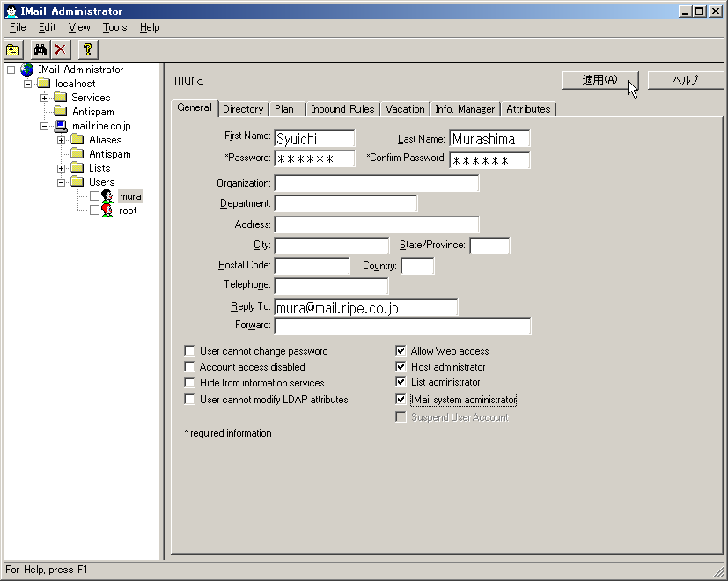Click the Organization input field
728x581 pixels.
(x=377, y=183)
